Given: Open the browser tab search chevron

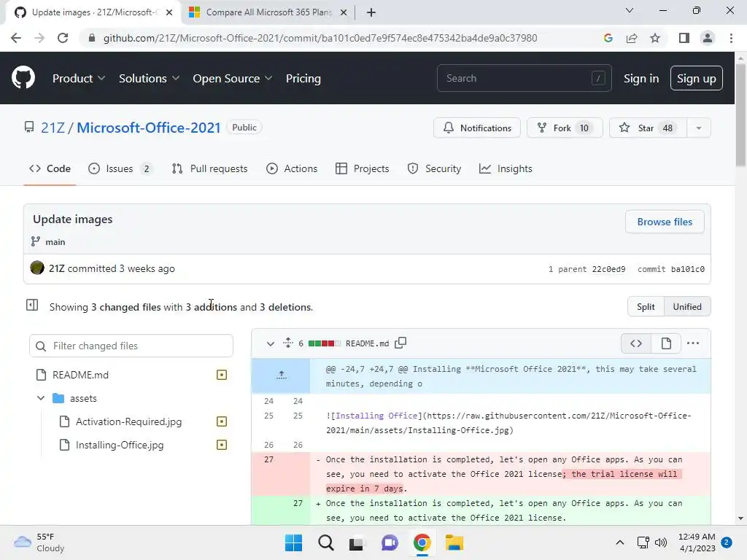Looking at the screenshot, I should (630, 10).
